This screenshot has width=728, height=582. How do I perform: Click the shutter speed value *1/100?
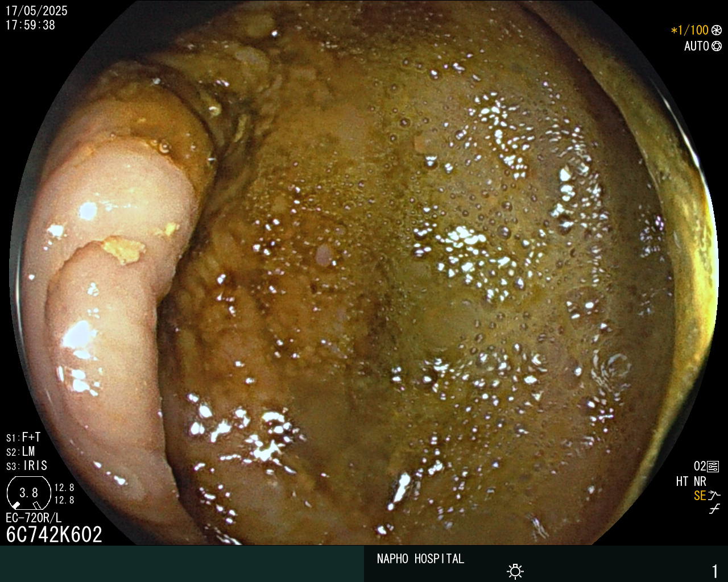pyautogui.click(x=689, y=30)
